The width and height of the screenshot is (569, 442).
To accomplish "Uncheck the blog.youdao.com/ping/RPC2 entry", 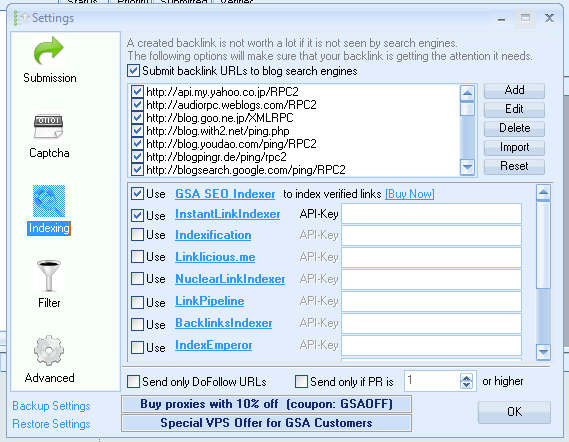I will pyautogui.click(x=137, y=144).
